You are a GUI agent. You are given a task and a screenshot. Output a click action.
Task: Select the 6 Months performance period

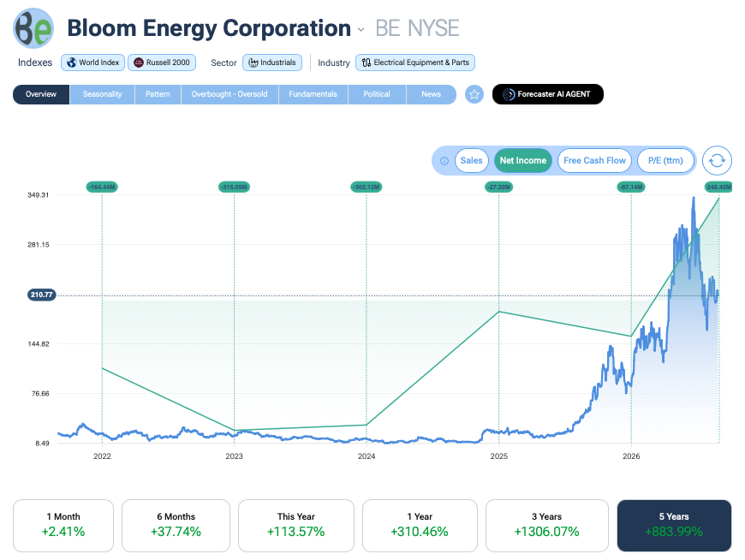pos(176,526)
